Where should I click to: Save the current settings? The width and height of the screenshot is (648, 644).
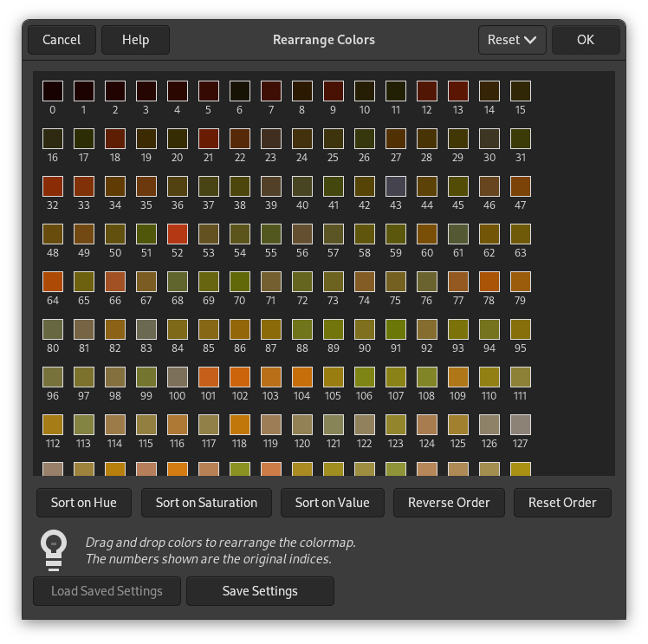coord(260,591)
